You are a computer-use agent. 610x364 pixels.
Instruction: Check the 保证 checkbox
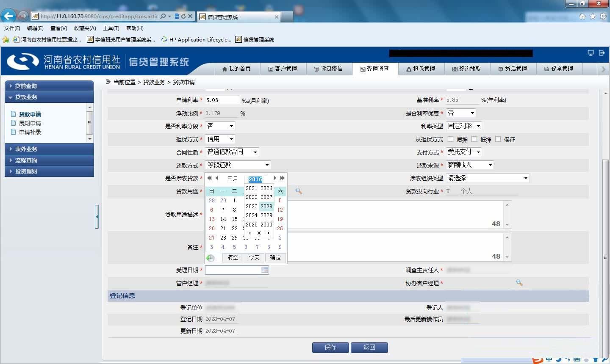point(498,139)
